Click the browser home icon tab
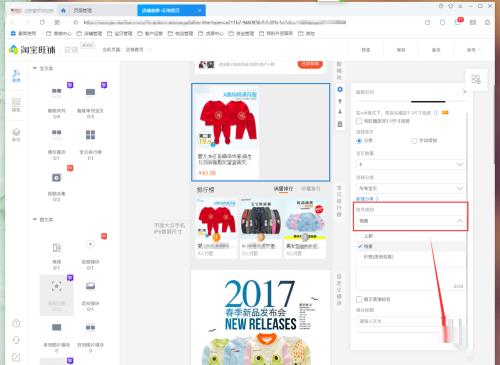Image resolution: width=500 pixels, height=365 pixels. [63, 11]
